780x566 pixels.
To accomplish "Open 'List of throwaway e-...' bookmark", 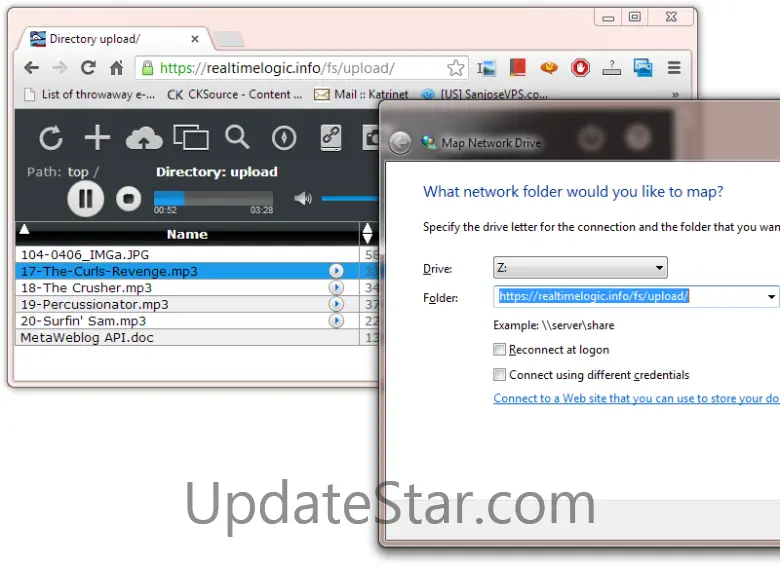I will coord(90,94).
